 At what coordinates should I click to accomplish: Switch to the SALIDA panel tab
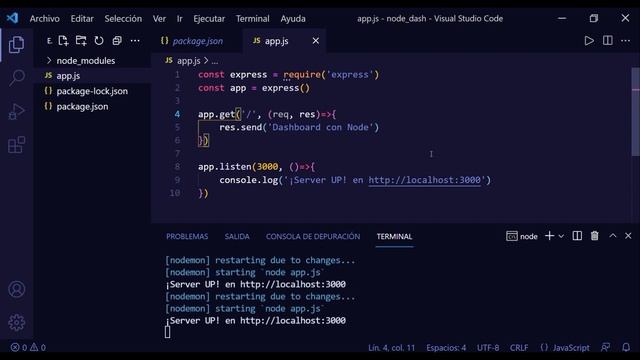click(237, 236)
